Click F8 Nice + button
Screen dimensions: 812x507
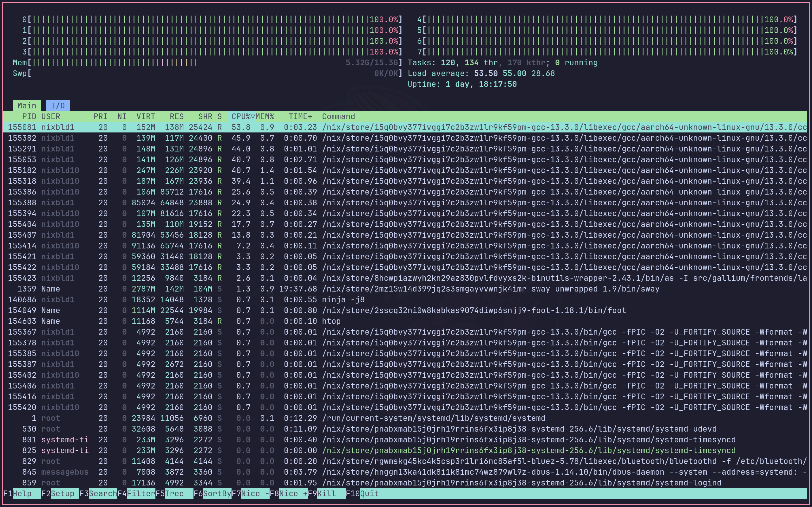293,494
